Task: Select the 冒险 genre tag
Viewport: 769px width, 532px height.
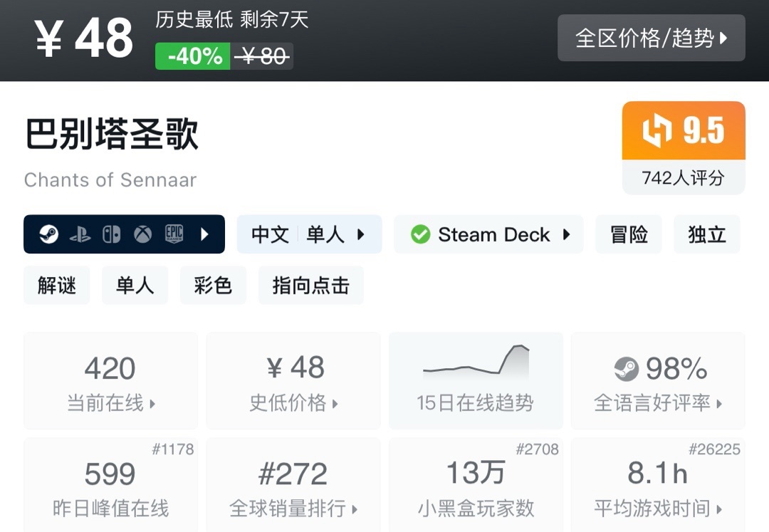Action: (629, 234)
